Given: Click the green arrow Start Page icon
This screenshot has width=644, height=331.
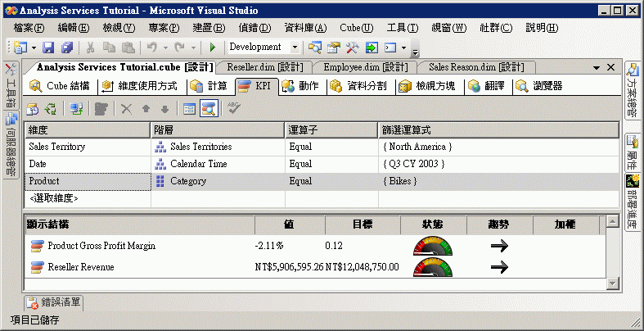Looking at the screenshot, I should 372,48.
